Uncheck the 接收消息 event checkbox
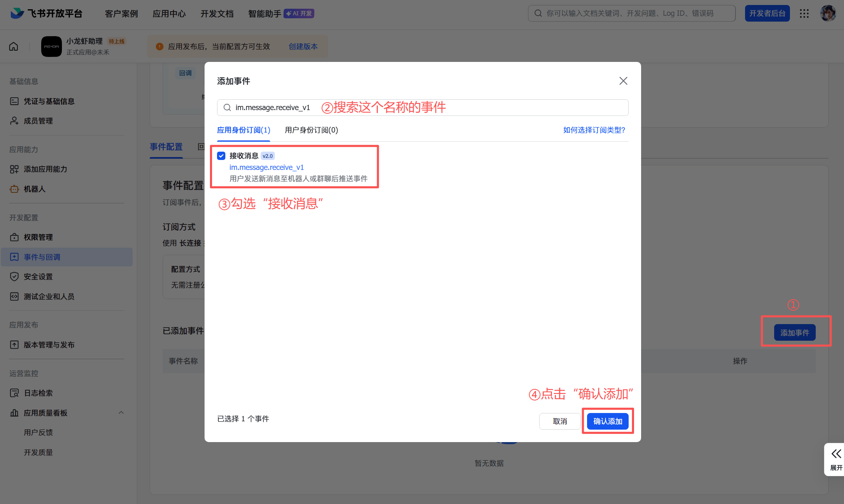Screen dimensions: 844x504 pyautogui.click(x=221, y=155)
